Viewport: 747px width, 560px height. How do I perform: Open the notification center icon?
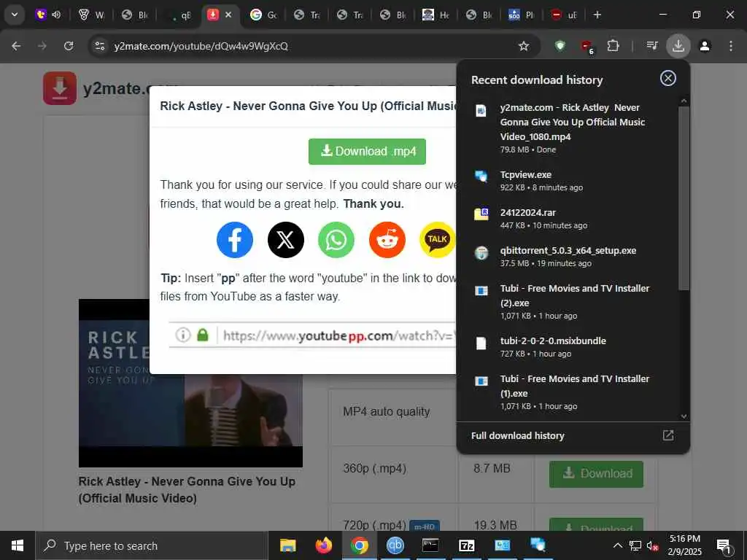click(724, 545)
